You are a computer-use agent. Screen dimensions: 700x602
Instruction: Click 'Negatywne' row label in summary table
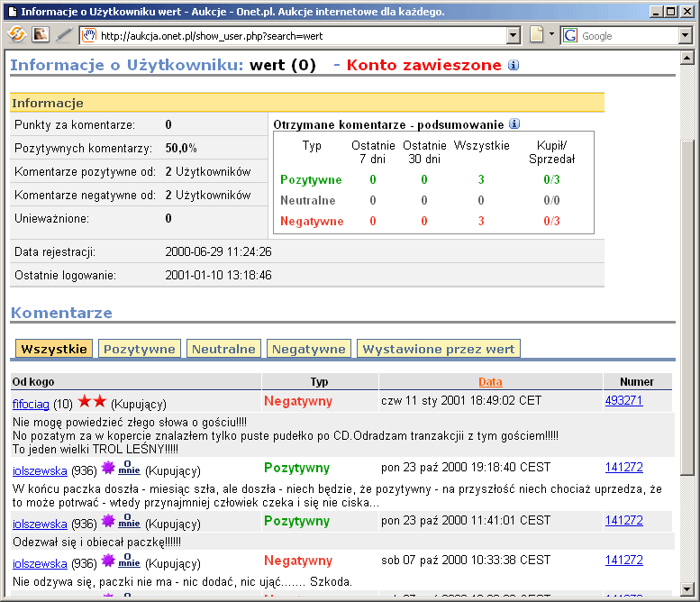[312, 221]
